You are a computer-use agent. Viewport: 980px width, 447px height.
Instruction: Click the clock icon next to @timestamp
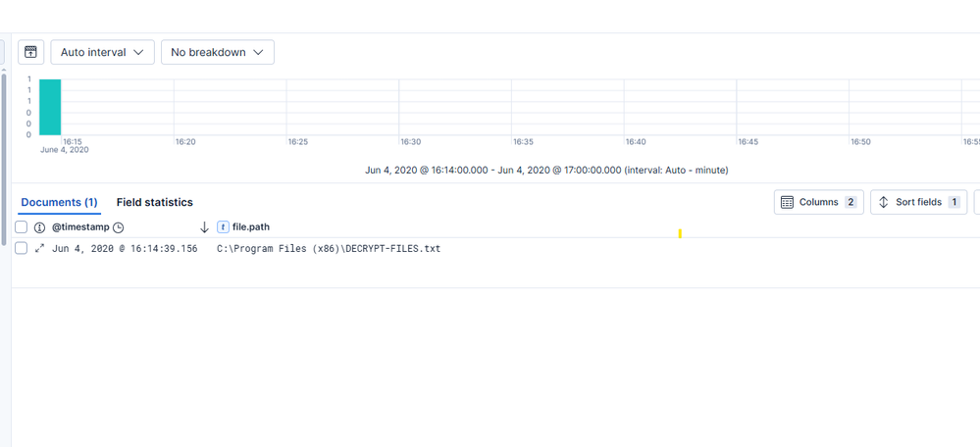(x=119, y=227)
